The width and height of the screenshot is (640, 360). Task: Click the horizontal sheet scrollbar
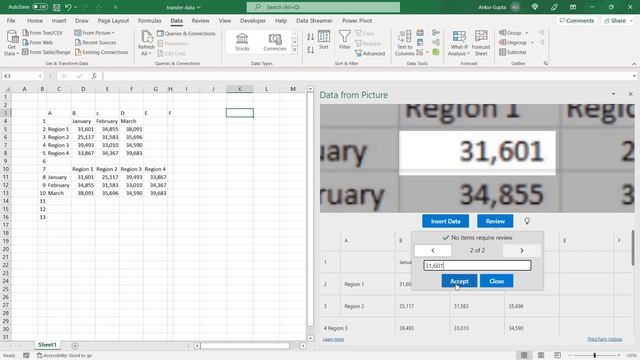(245, 346)
